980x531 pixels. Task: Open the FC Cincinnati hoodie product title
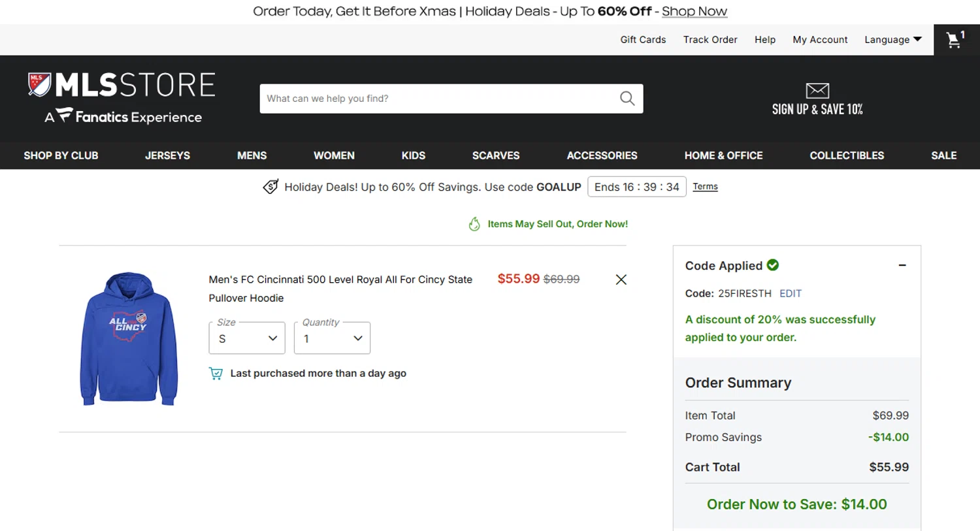tap(340, 289)
